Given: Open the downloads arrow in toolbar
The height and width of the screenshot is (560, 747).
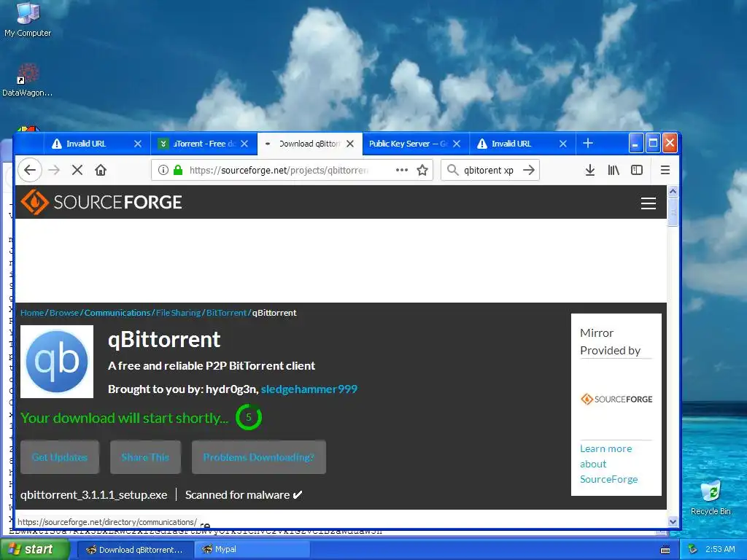Looking at the screenshot, I should point(589,170).
